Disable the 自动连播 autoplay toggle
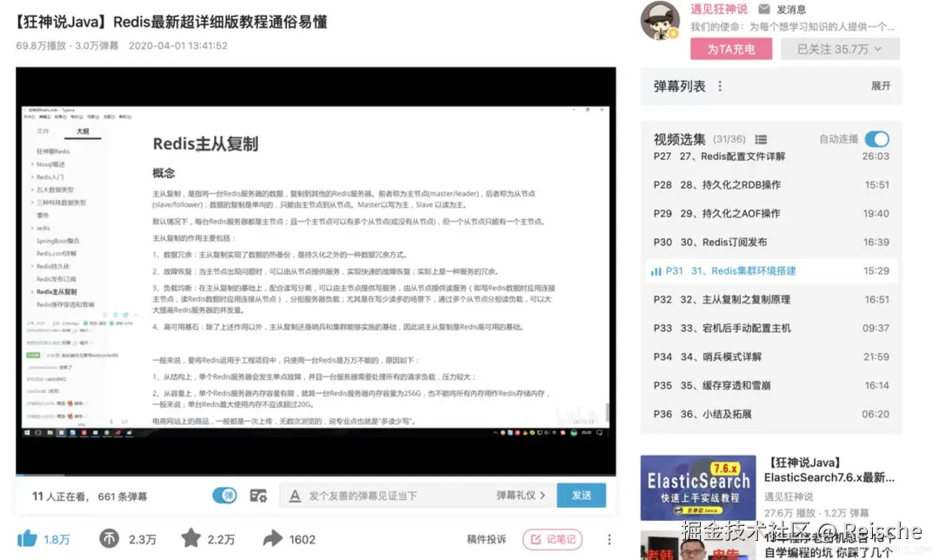This screenshot has height=560, width=939. (876, 139)
